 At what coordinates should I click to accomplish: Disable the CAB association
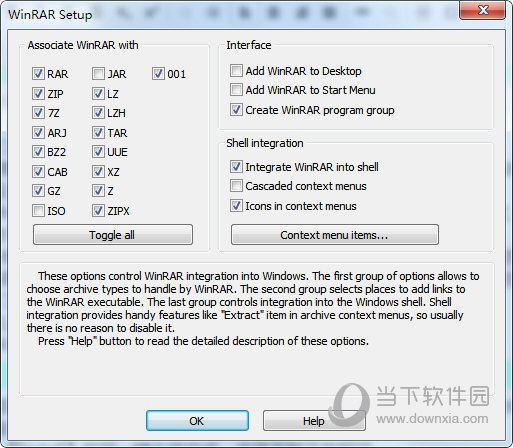[38, 172]
